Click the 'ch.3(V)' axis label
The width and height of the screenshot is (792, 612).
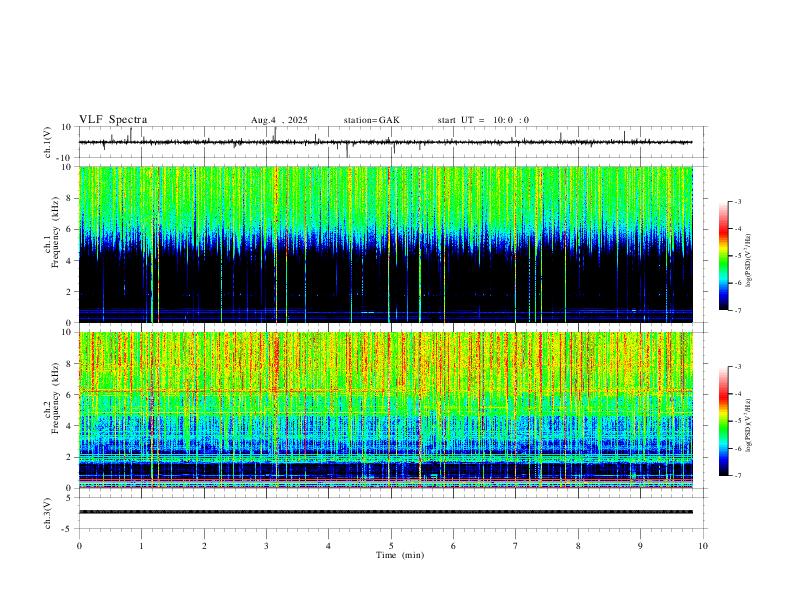click(x=48, y=513)
